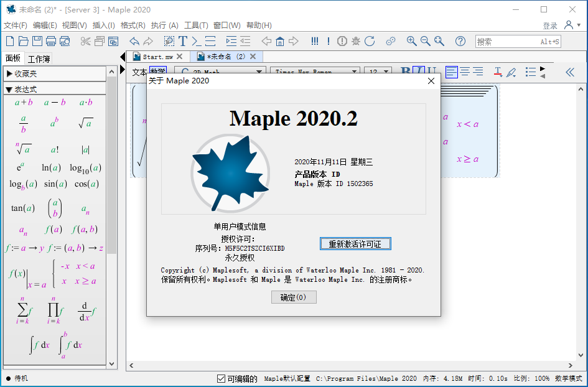Screen dimensions: 588x387
Task: Switch input to 文本 mode
Action: (139, 72)
